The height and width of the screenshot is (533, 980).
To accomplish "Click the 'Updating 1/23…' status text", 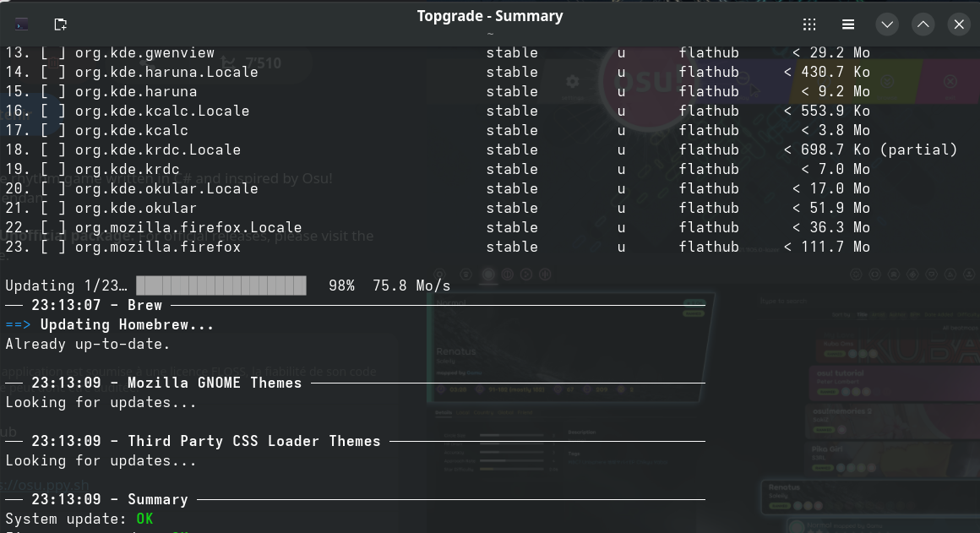I will [66, 286].
